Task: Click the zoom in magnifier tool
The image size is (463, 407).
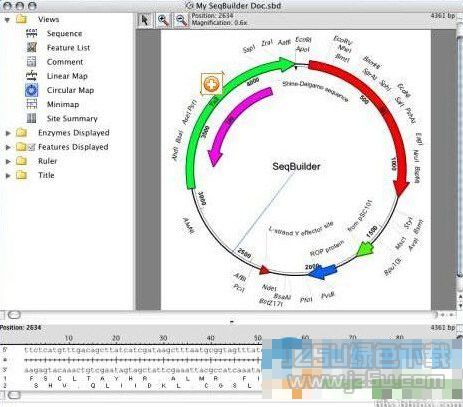Action: coord(163,20)
